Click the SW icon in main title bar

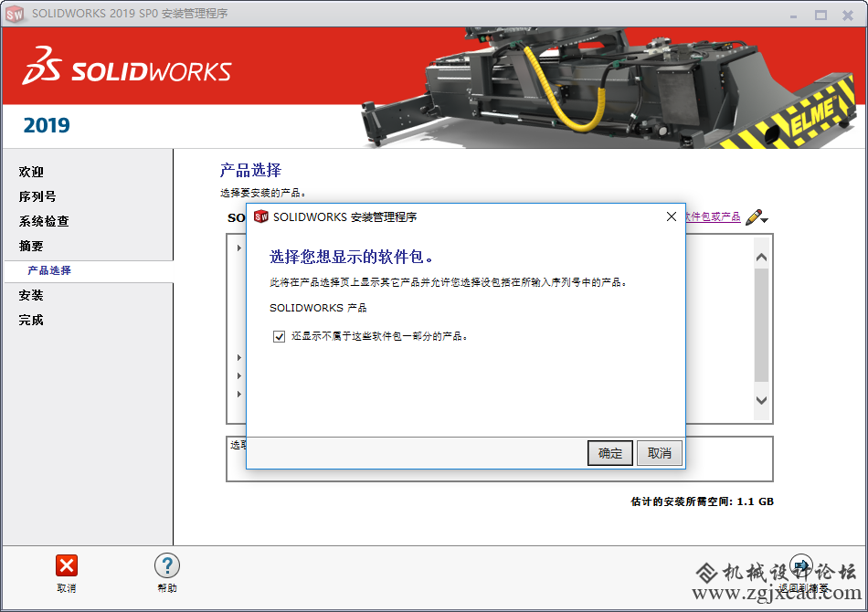tap(15, 15)
